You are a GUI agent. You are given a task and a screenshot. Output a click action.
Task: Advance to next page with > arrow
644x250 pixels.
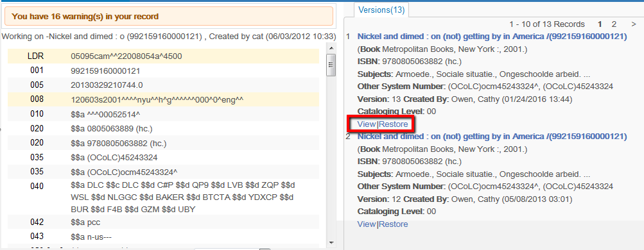tap(634, 24)
